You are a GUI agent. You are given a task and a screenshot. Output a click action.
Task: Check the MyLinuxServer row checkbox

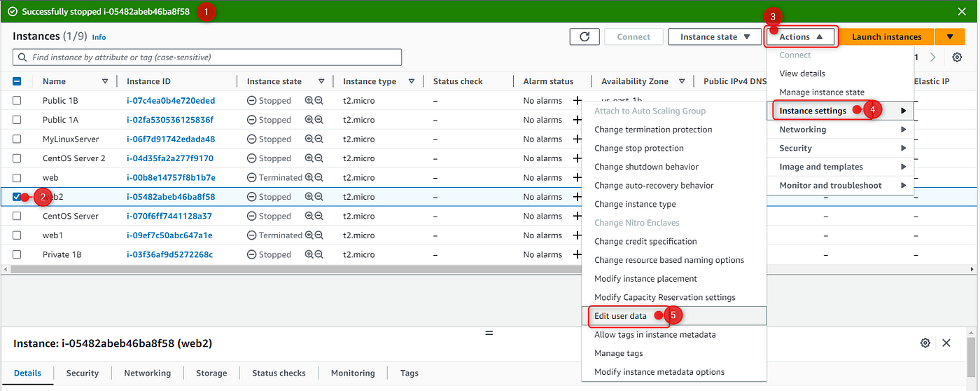(x=17, y=139)
